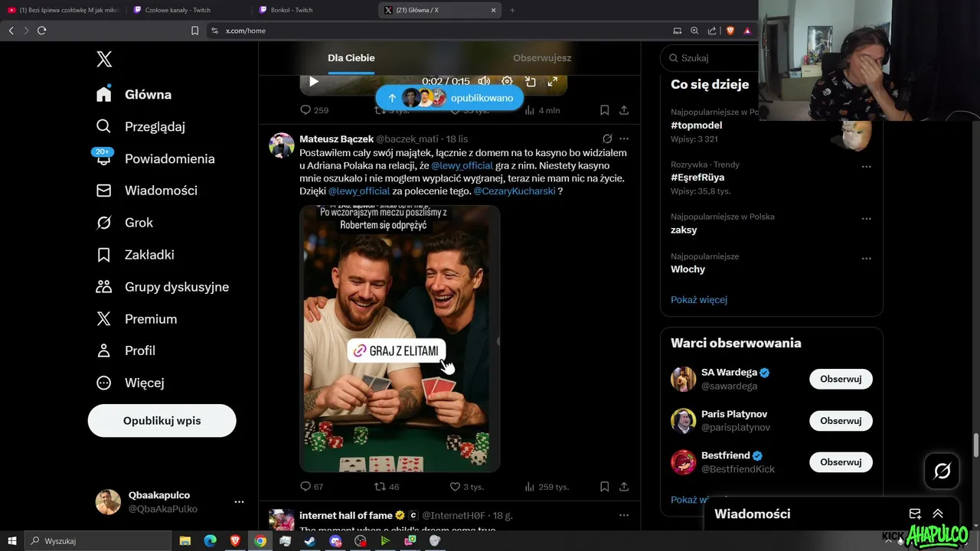Open more options on Mateusz Bączek post

pyautogui.click(x=624, y=139)
